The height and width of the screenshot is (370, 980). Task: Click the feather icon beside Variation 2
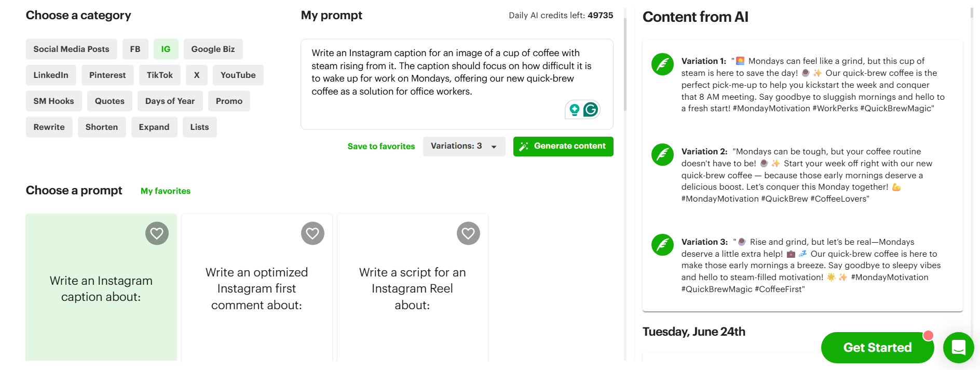point(662,155)
